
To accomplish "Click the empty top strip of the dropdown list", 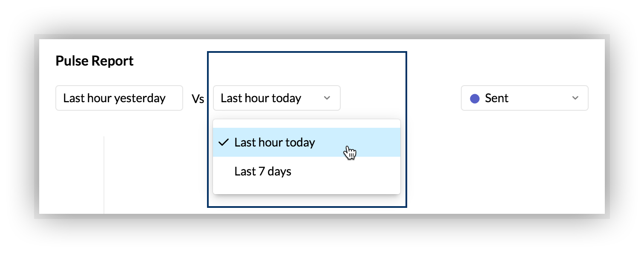I will click(306, 124).
